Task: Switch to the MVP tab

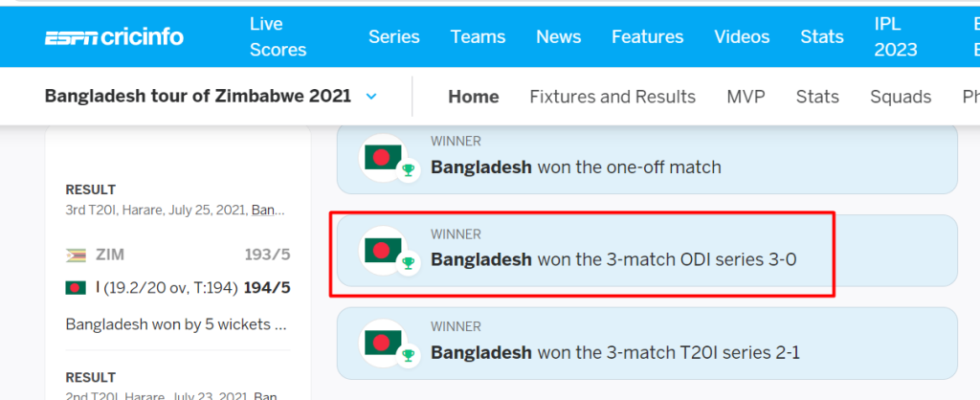Action: (x=746, y=97)
